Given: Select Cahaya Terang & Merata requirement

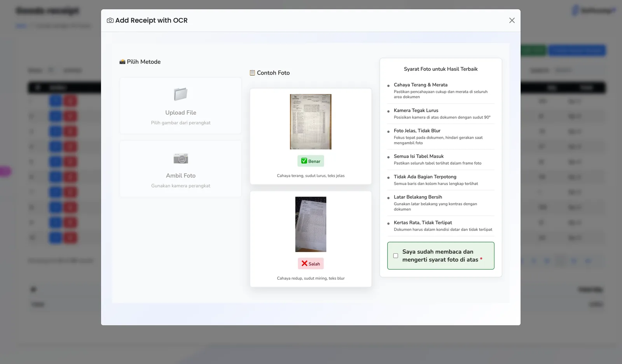Looking at the screenshot, I should pos(441,91).
